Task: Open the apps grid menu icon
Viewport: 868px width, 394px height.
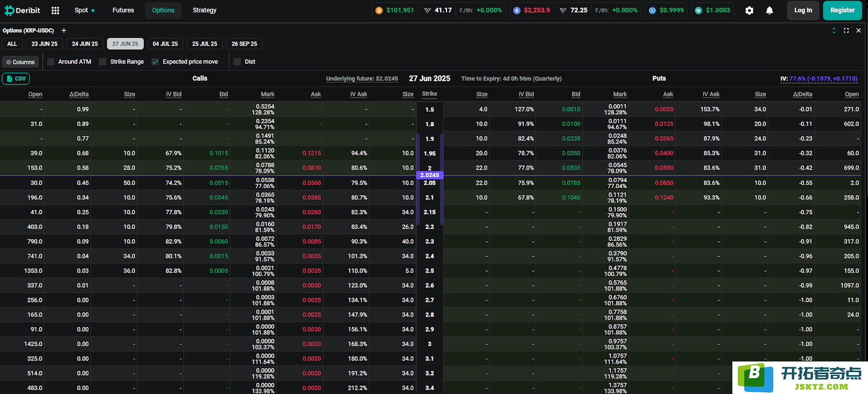Action: point(55,10)
